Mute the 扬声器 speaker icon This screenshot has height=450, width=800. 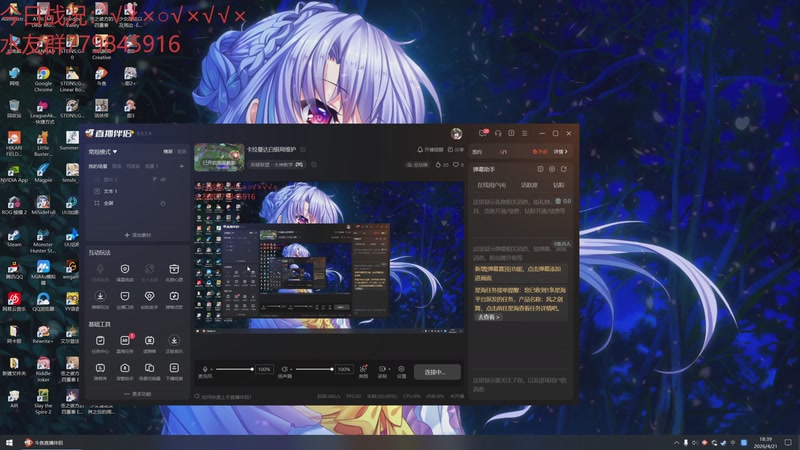click(x=285, y=369)
